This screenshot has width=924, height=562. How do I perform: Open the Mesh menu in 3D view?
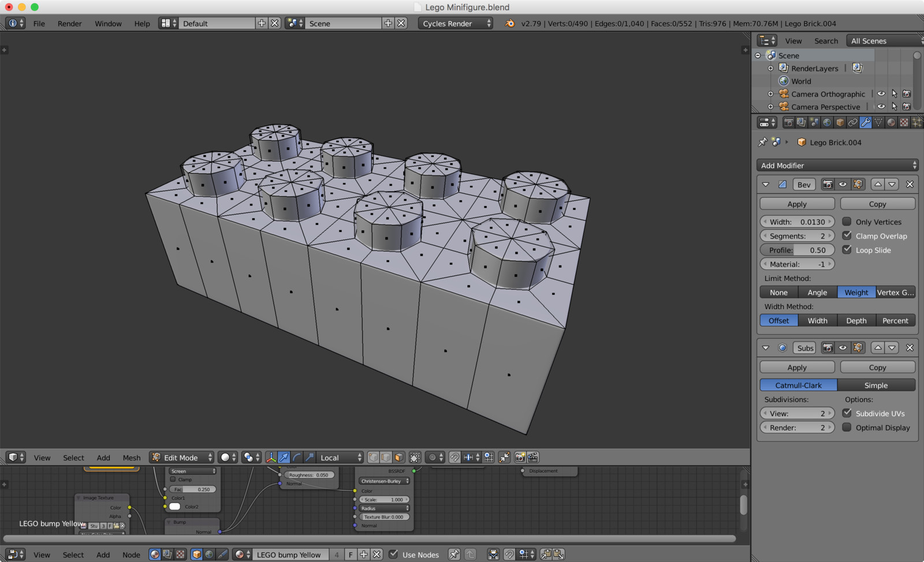tap(132, 458)
